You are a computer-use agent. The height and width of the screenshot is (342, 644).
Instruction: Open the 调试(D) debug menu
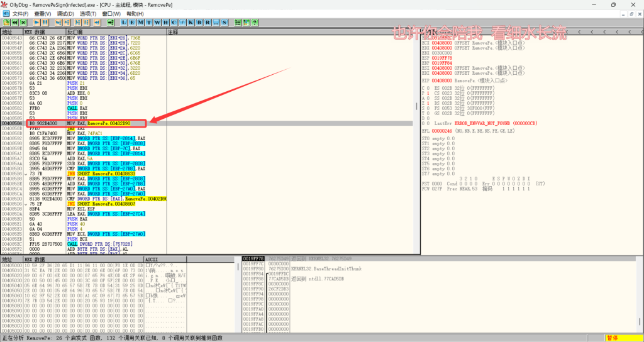[65, 13]
